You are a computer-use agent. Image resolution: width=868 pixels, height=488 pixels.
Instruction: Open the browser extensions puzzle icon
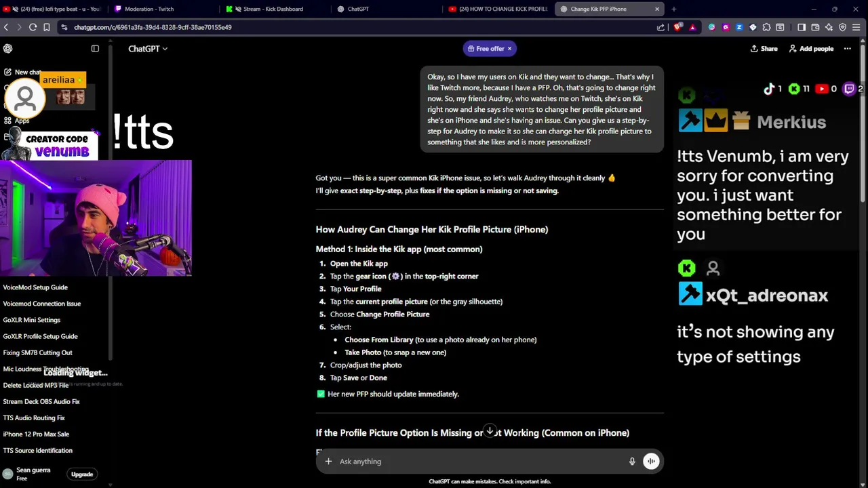766,27
